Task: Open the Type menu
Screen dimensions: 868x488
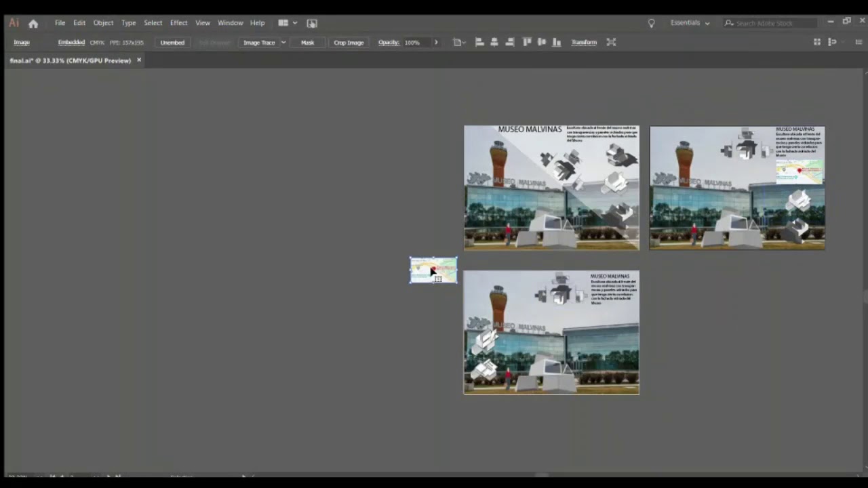Action: click(128, 23)
